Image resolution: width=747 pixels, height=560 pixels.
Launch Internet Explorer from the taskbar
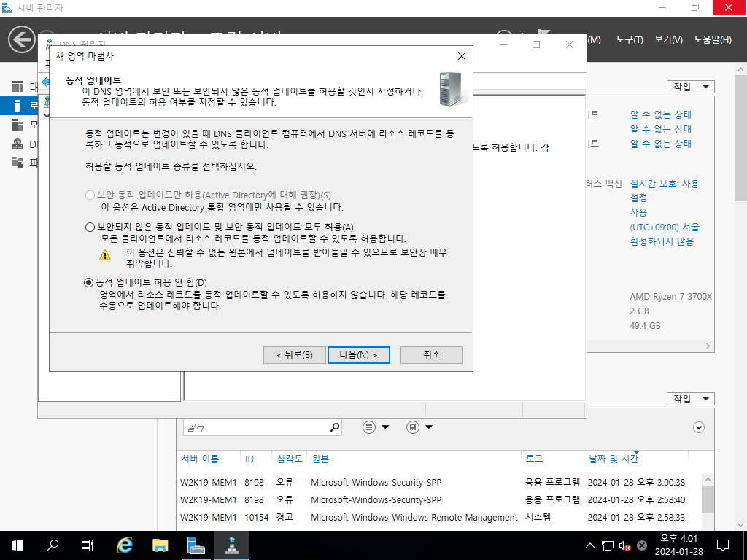point(124,545)
